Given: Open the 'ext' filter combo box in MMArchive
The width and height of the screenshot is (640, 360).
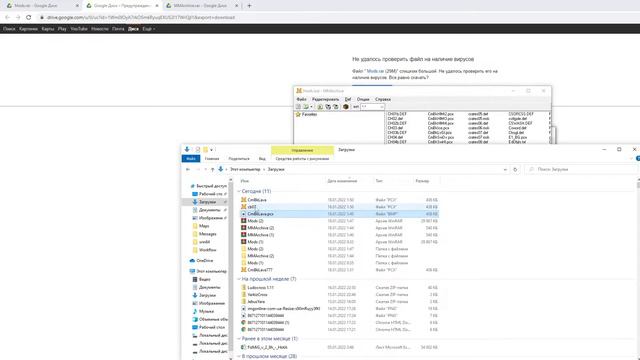Looking at the screenshot, I should [x=372, y=107].
